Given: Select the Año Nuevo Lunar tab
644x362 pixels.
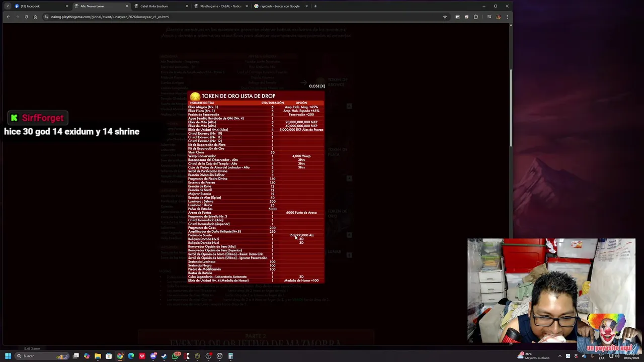Looking at the screenshot, I should click(x=101, y=6).
